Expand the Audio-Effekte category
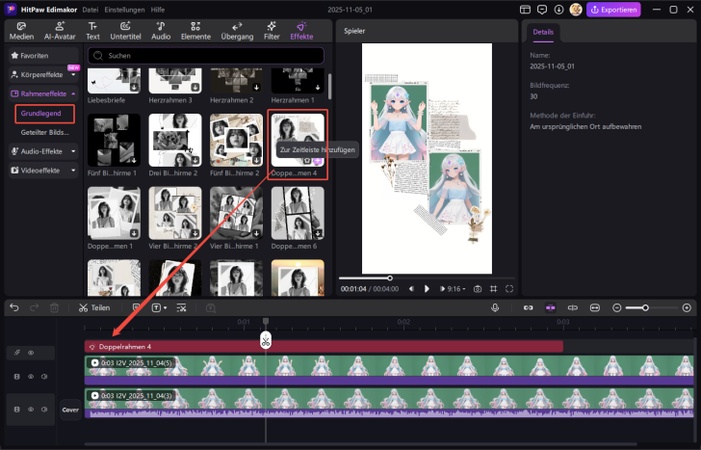This screenshot has height=450, width=701. click(x=41, y=151)
